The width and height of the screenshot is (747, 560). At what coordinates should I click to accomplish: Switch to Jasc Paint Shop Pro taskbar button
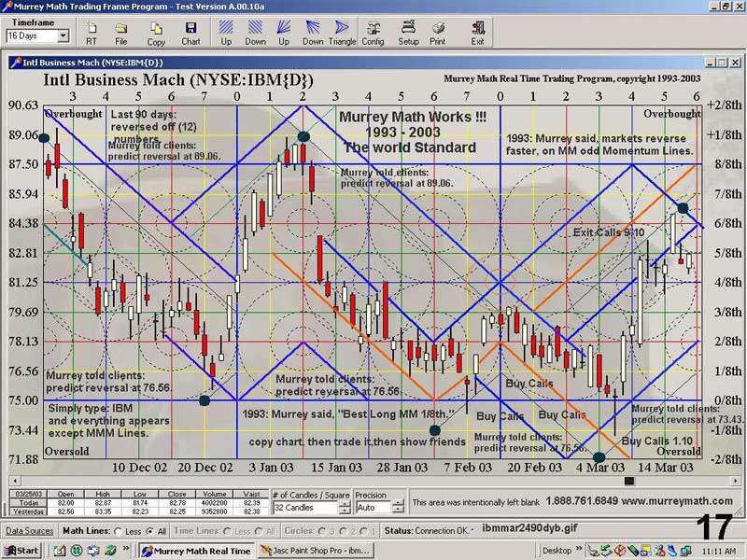[316, 551]
